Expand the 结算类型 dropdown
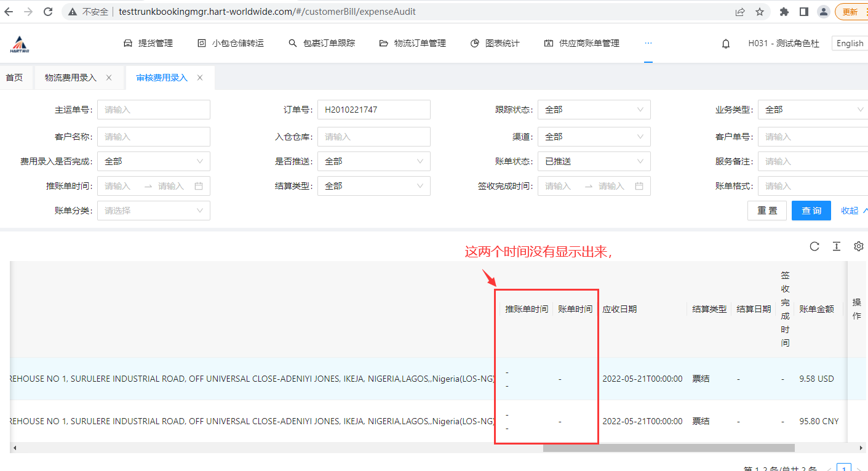The height and width of the screenshot is (471, 868). point(373,186)
